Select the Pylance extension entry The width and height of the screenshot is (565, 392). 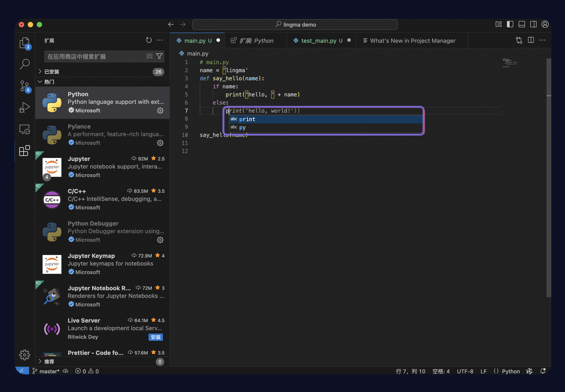102,134
